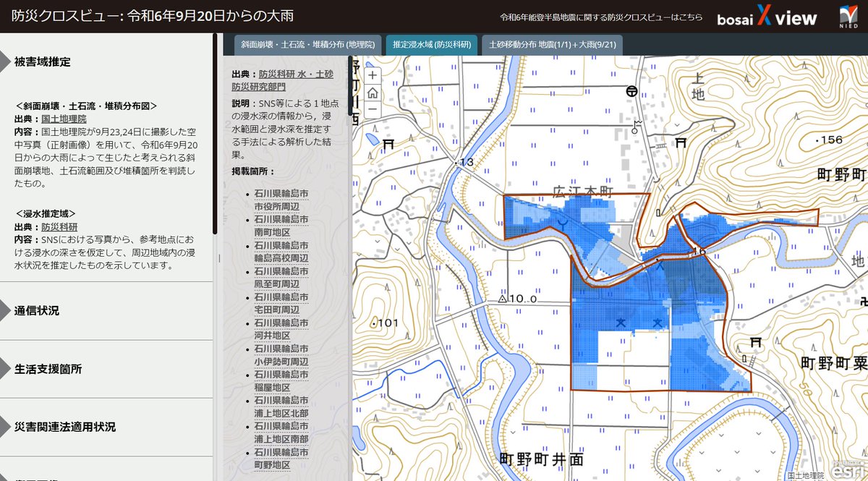Go to 石川県輪島市 鳳至町周辺
868x481 pixels.
[x=281, y=278]
